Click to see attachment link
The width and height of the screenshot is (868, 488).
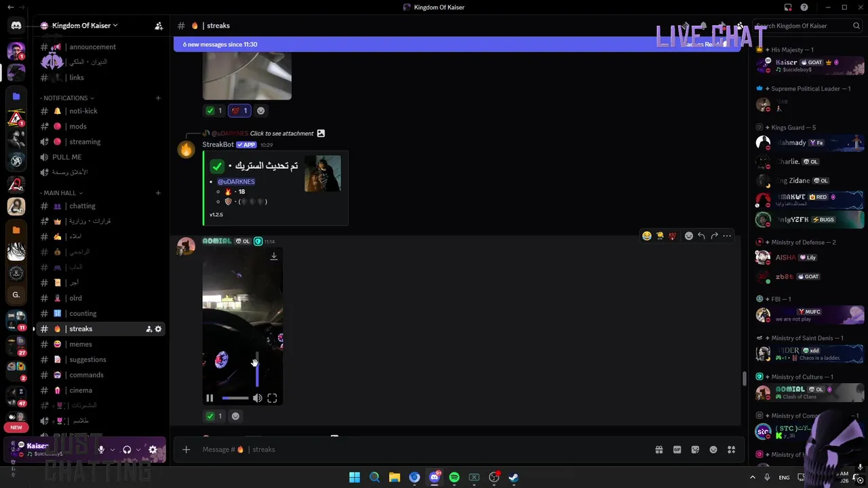(281, 134)
